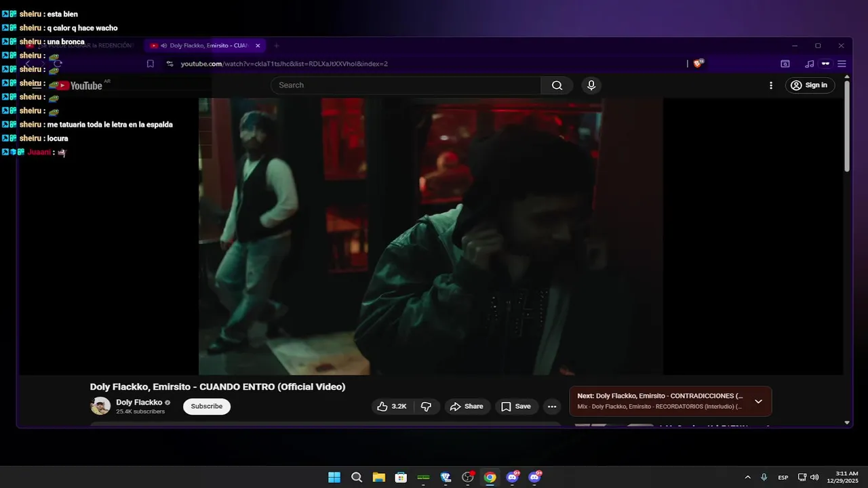The image size is (868, 488).
Task: Click chat message 'q calor q hace wacho'
Action: point(83,28)
